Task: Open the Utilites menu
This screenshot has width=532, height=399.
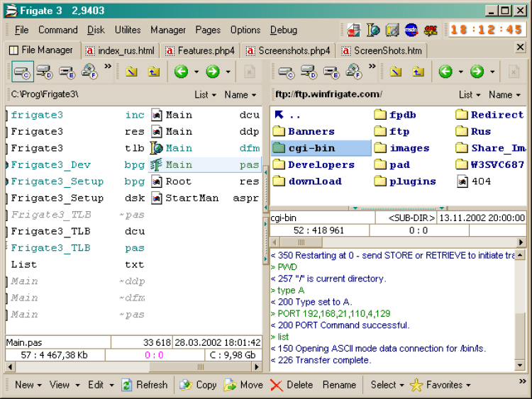Action: pyautogui.click(x=128, y=30)
